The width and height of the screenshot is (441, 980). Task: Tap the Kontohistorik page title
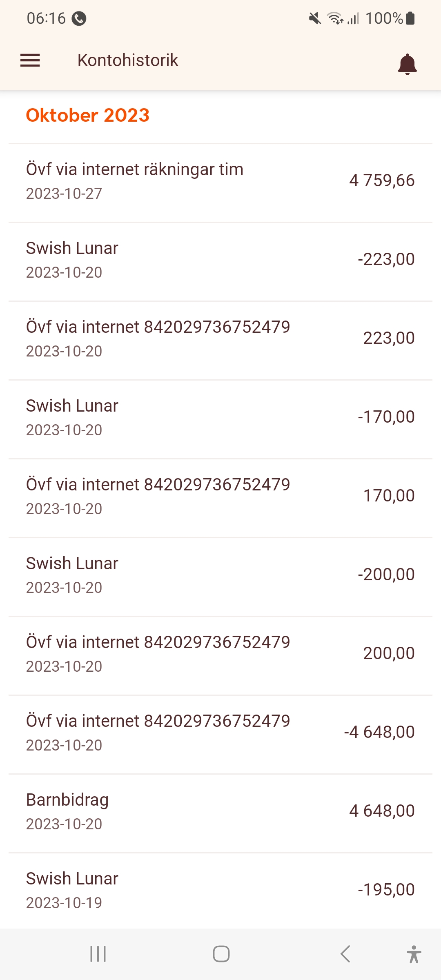(x=128, y=60)
